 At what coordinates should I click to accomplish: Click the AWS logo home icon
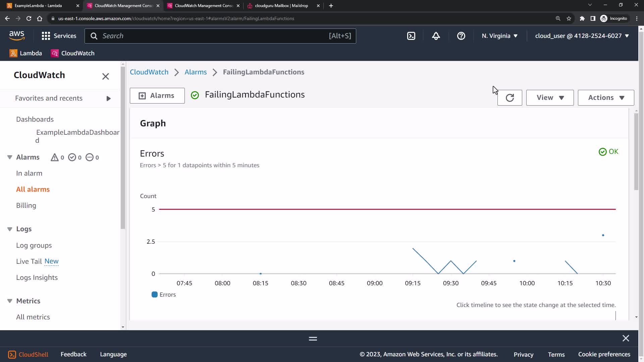click(x=17, y=36)
